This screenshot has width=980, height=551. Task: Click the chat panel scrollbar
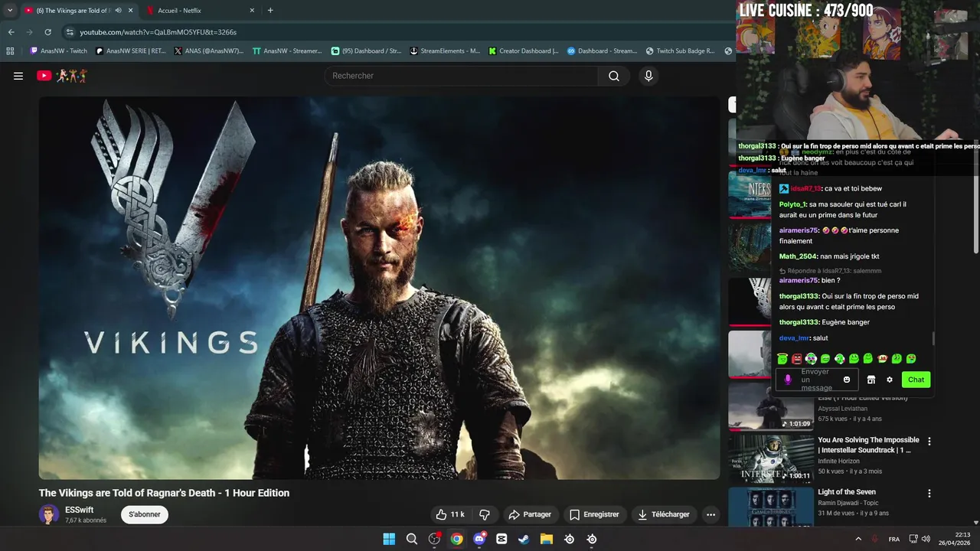pos(933,338)
